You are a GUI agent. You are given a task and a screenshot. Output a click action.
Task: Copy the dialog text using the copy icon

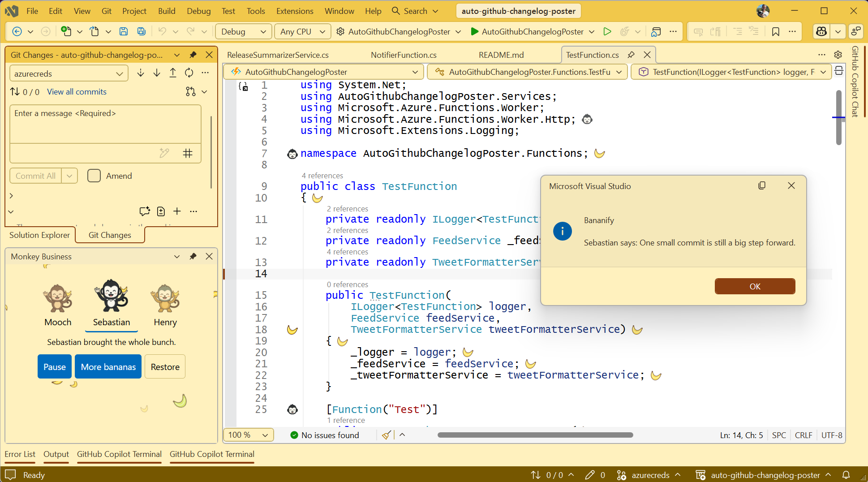(762, 185)
